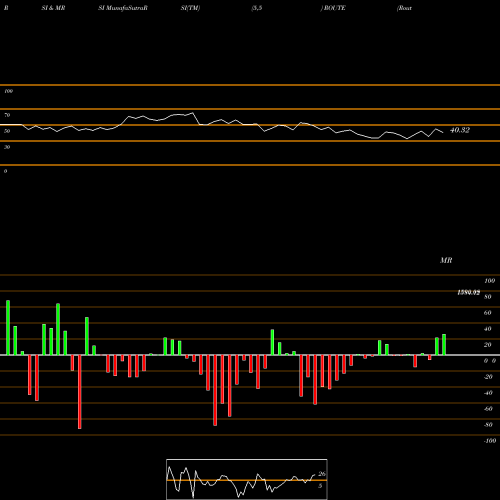Click the value 26 in mini chart
The width and height of the screenshot is (500, 500).
click(x=322, y=474)
